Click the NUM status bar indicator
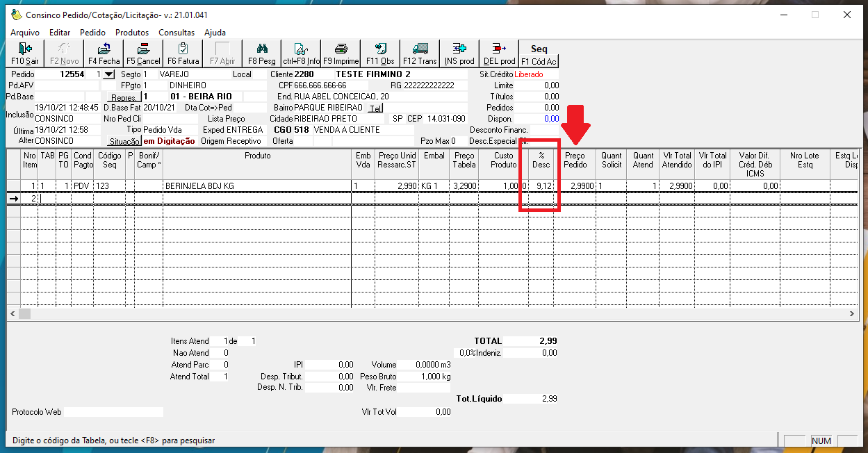This screenshot has height=453, width=868. coord(821,440)
